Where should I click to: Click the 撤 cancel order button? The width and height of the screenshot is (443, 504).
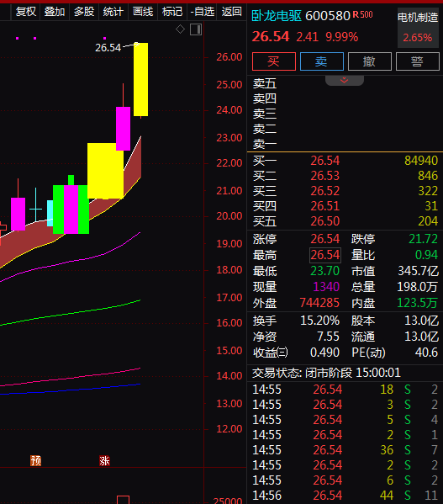[x=370, y=61]
